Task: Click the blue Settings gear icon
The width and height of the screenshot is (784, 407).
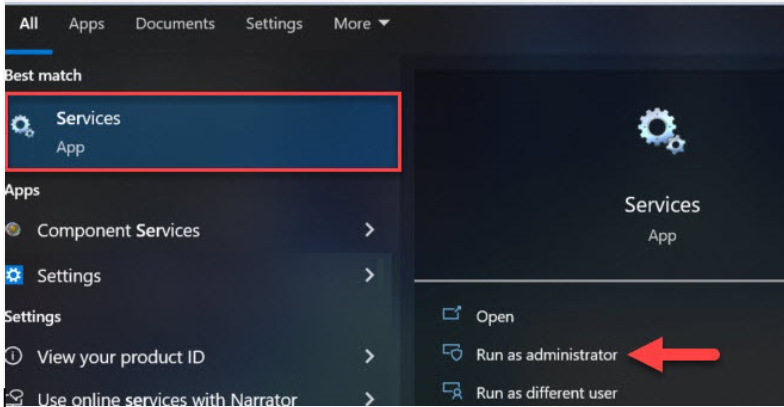Action: click(x=14, y=275)
